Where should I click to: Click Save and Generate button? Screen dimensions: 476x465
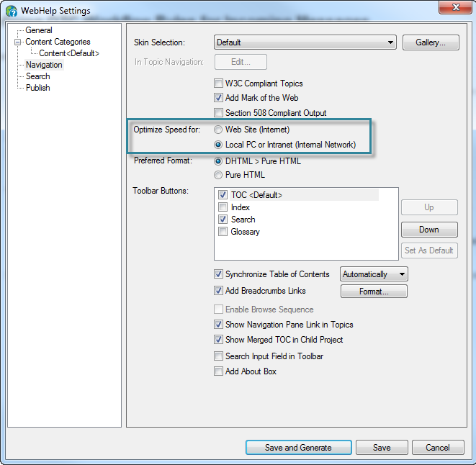298,448
